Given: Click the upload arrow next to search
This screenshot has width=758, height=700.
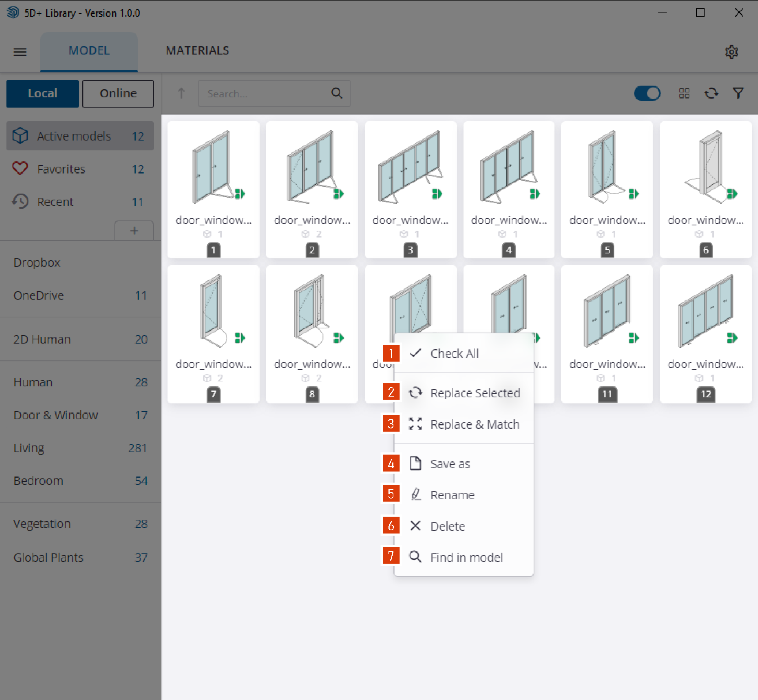Looking at the screenshot, I should pos(181,94).
